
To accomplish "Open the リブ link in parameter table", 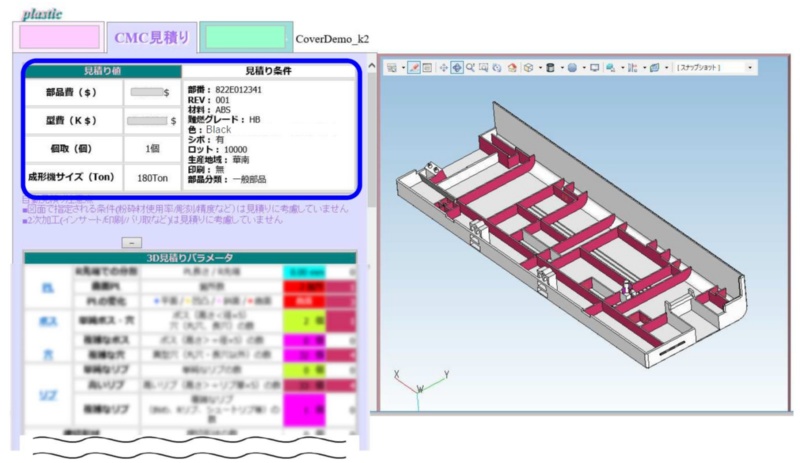I will click(x=47, y=398).
